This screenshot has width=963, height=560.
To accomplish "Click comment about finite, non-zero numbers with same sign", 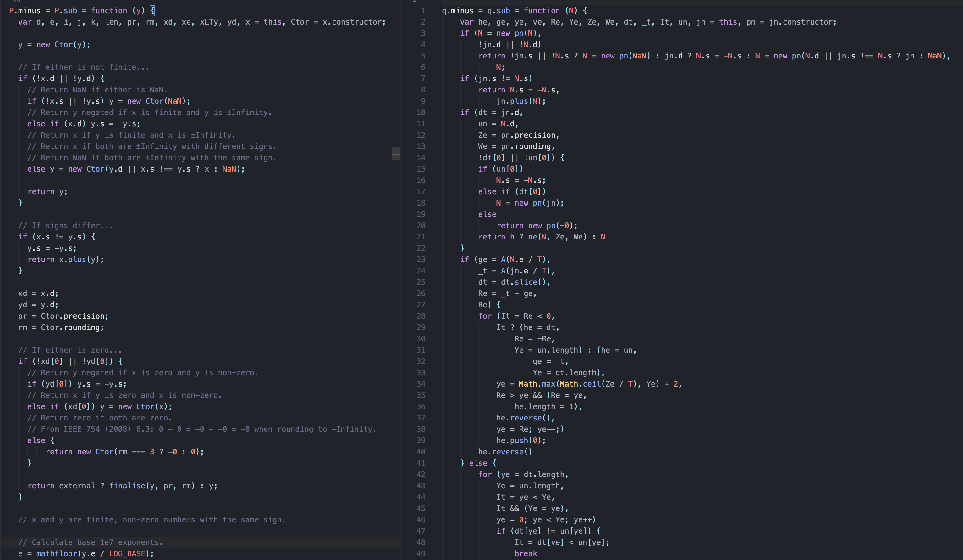I will [152, 520].
